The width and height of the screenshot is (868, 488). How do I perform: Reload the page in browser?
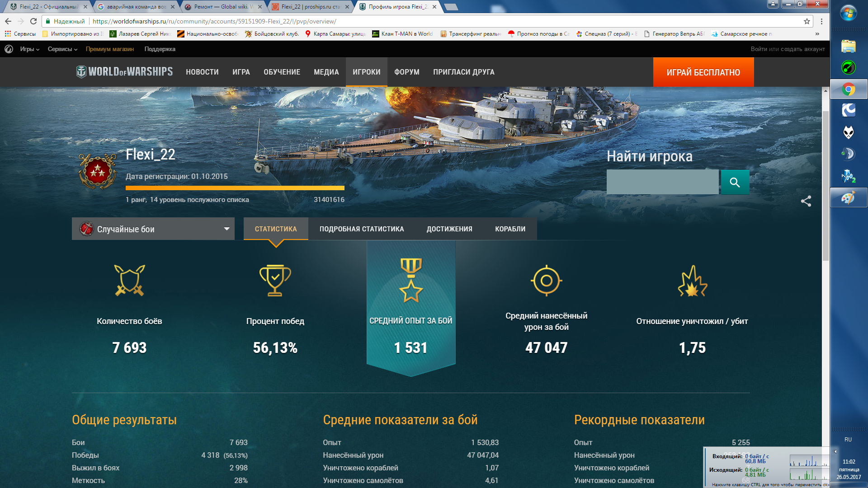(33, 21)
